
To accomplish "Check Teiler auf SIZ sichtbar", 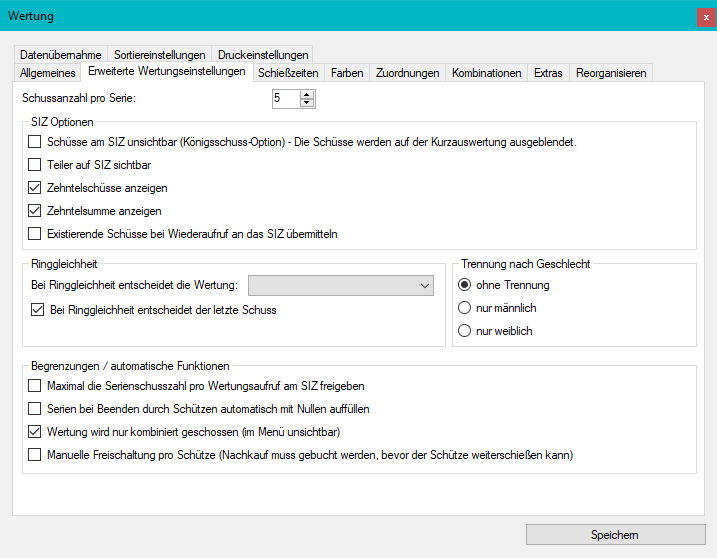I will 36,165.
